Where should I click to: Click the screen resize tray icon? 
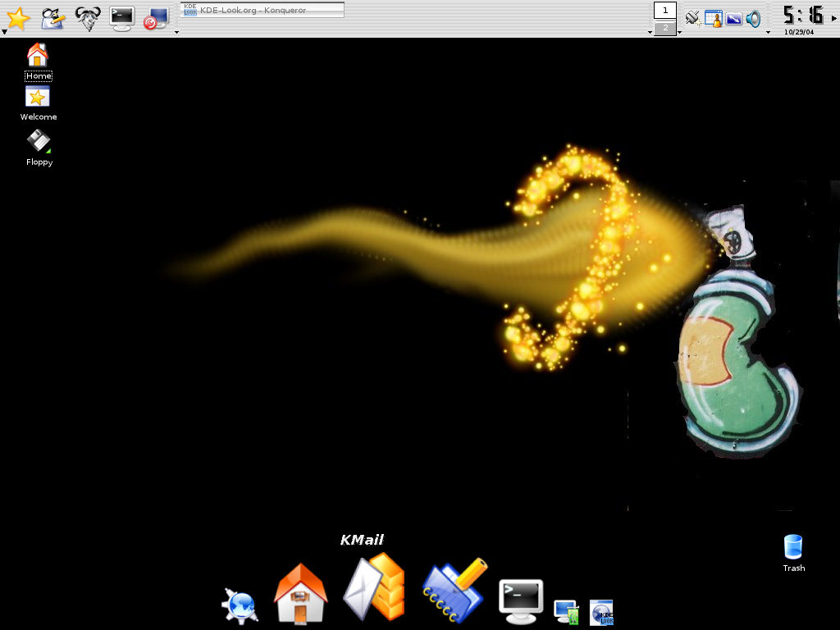(x=733, y=20)
